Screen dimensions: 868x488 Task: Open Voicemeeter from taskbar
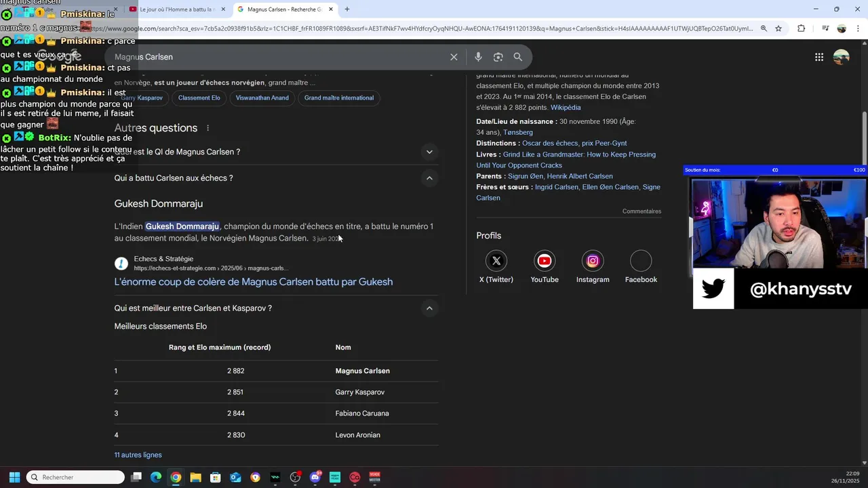374,477
